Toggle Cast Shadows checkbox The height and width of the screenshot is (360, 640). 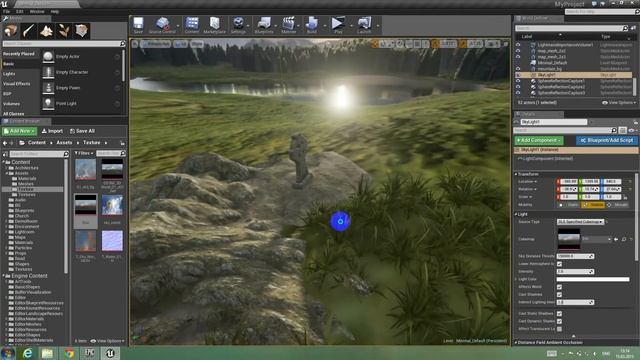(x=559, y=295)
